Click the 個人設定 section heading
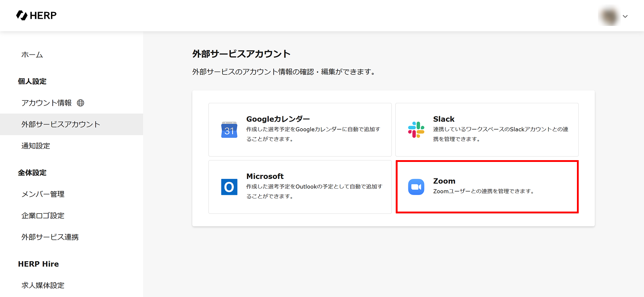Screen dimensions: 644x297 (32, 81)
